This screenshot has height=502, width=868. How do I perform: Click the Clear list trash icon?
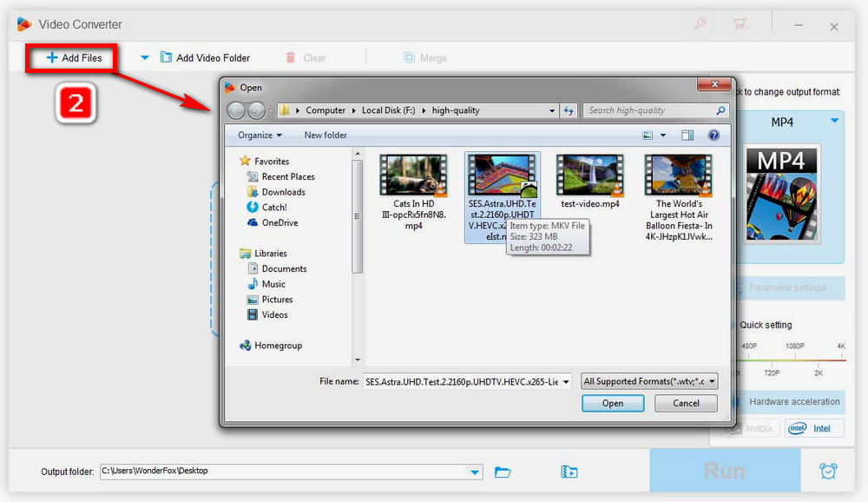pyautogui.click(x=293, y=57)
